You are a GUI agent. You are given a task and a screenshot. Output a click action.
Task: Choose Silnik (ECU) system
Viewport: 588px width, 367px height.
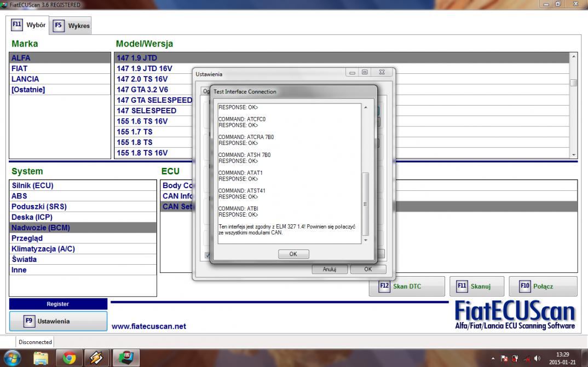pyautogui.click(x=83, y=185)
